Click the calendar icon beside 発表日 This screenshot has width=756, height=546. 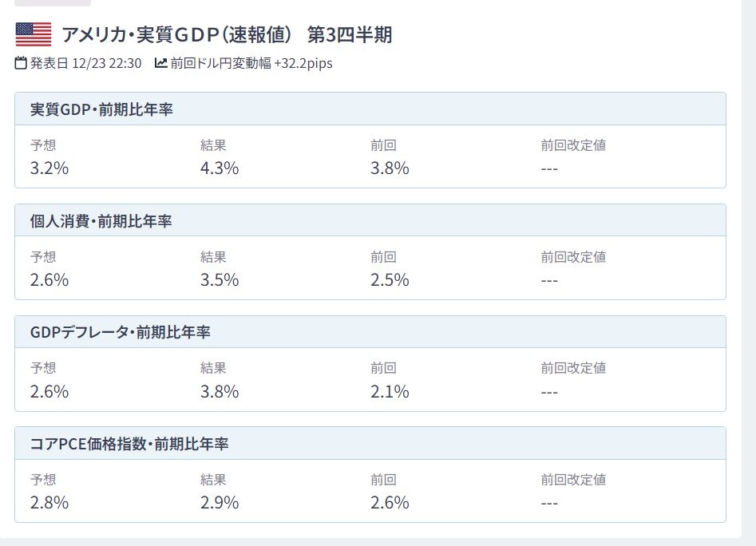coord(22,63)
